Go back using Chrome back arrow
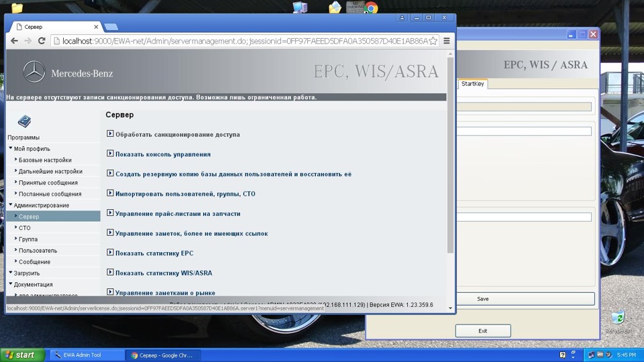Screen dimensions: 644x362 coord(14,41)
